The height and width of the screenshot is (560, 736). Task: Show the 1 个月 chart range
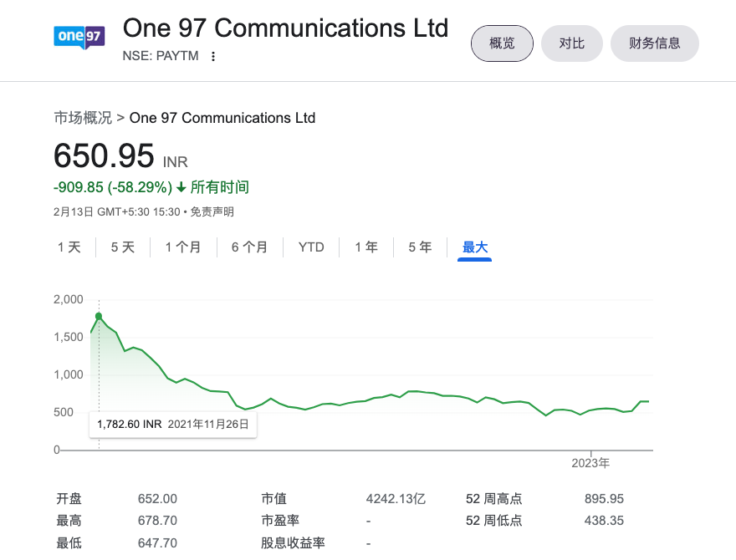(183, 247)
